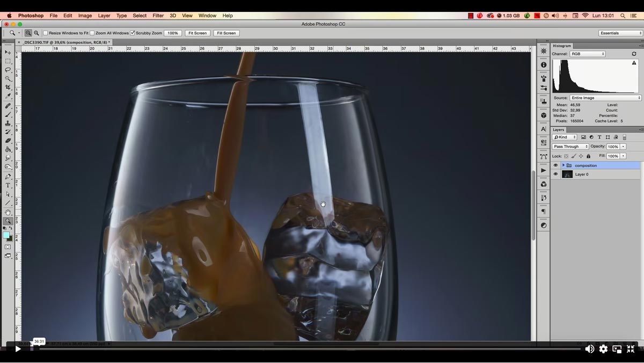Viewport: 644px width, 363px height.
Task: Select the Lasso tool
Action: [x=8, y=70]
